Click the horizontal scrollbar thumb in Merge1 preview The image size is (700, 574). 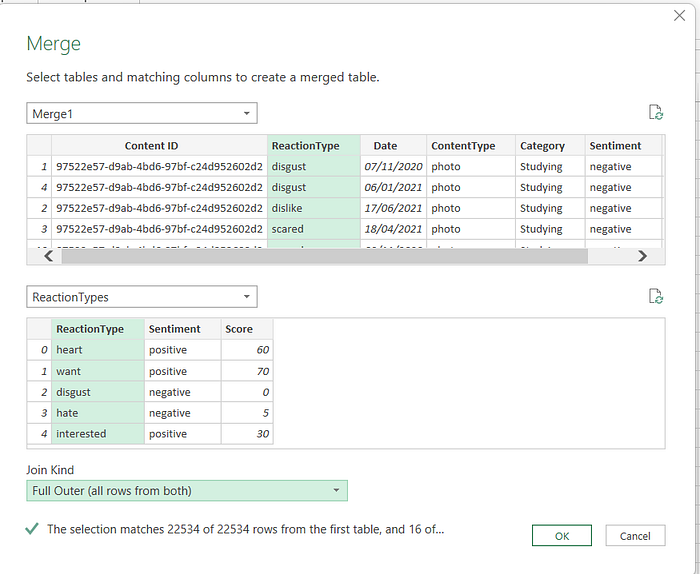pyautogui.click(x=325, y=256)
